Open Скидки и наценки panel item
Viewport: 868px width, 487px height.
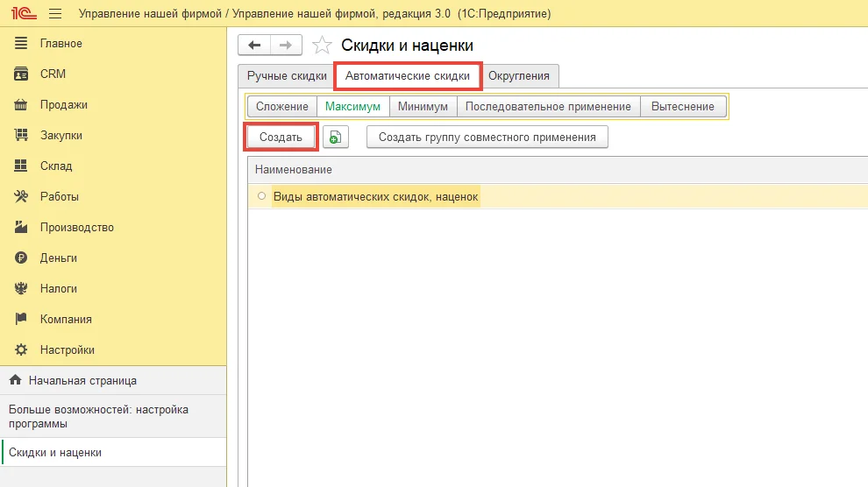point(113,452)
